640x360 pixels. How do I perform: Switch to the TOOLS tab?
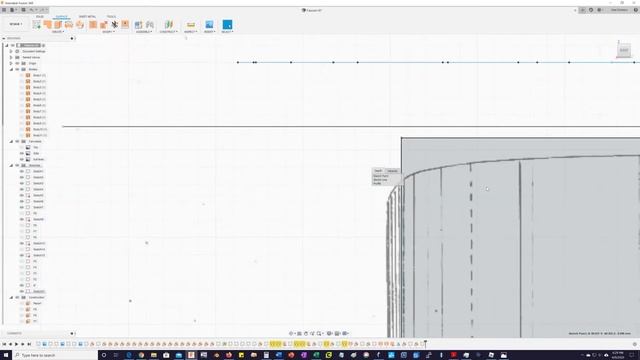(x=111, y=17)
